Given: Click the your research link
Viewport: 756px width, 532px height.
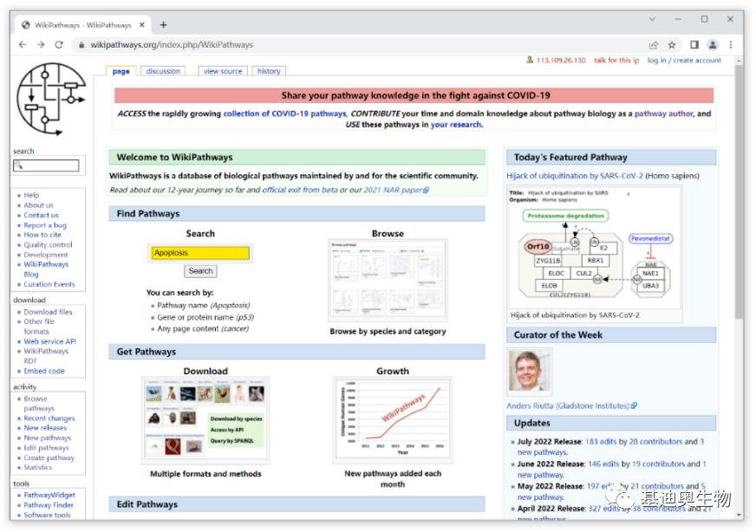Looking at the screenshot, I should (x=456, y=125).
